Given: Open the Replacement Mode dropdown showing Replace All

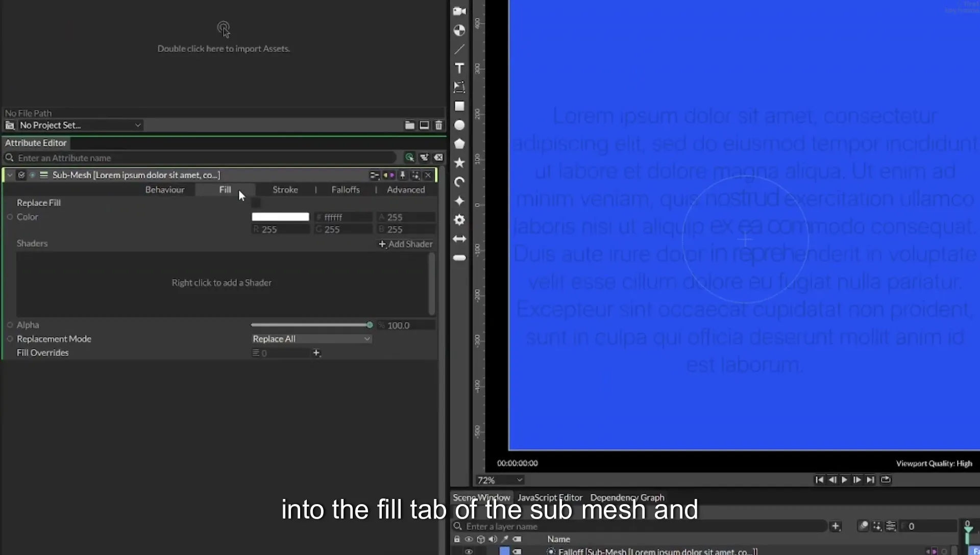Looking at the screenshot, I should (311, 339).
